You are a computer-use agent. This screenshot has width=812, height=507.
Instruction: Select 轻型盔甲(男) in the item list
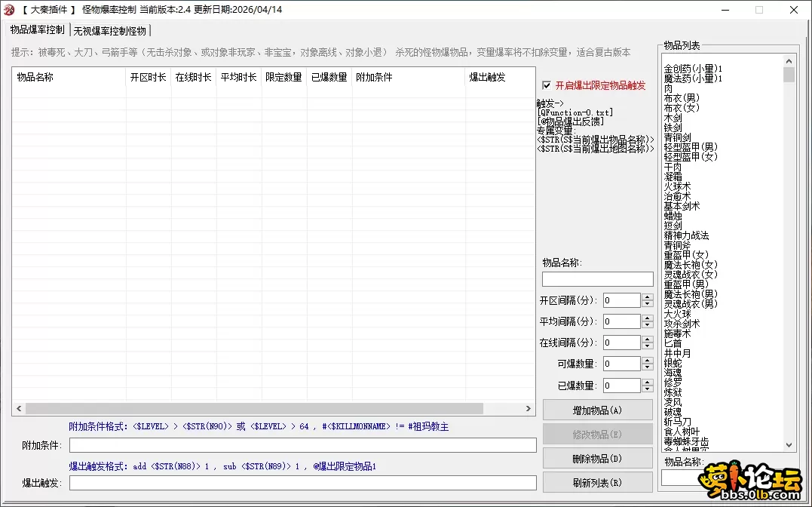691,147
